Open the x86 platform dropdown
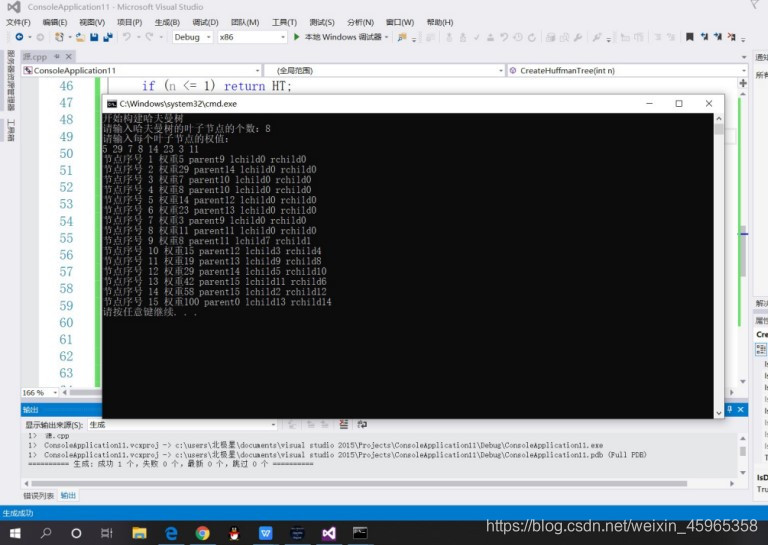Image resolution: width=768 pixels, height=545 pixels. [x=252, y=37]
